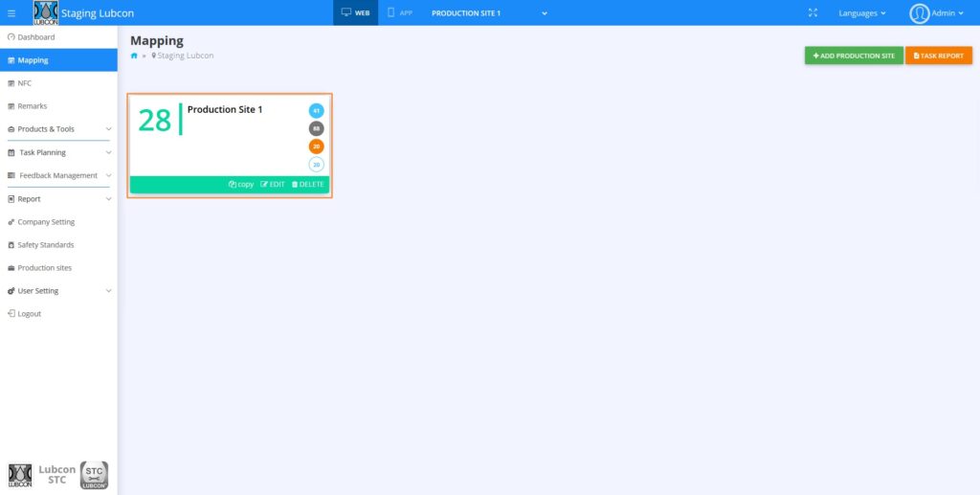Click the Remarks sidebar icon

click(11, 106)
